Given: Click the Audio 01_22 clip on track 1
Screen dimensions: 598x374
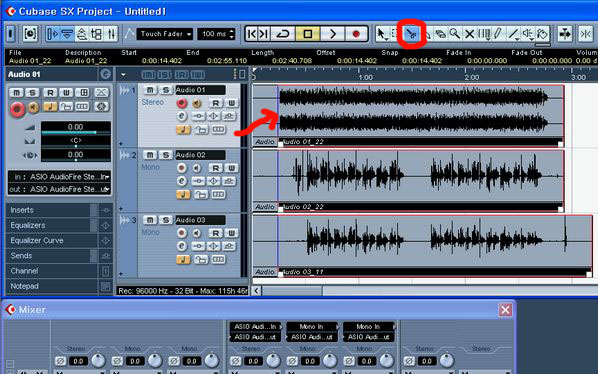Looking at the screenshot, I should [420, 115].
